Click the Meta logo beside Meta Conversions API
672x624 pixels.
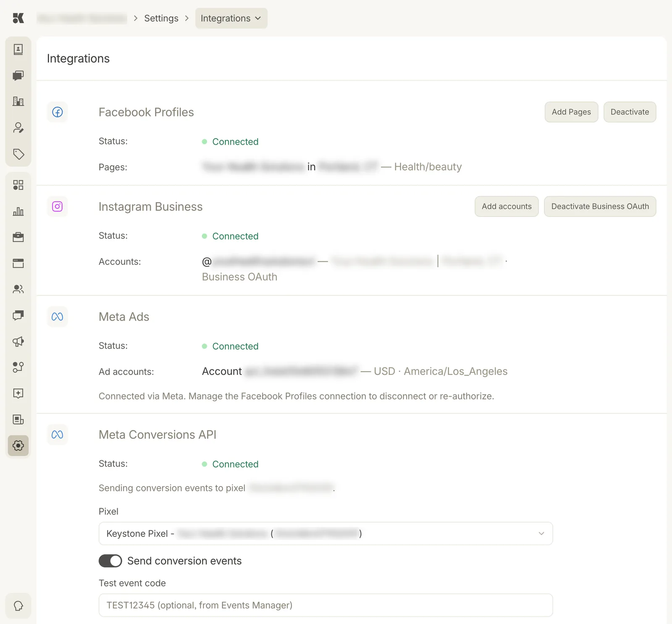click(58, 434)
